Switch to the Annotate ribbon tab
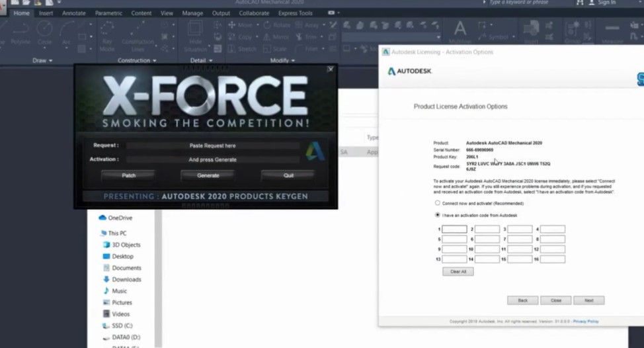 tap(74, 13)
